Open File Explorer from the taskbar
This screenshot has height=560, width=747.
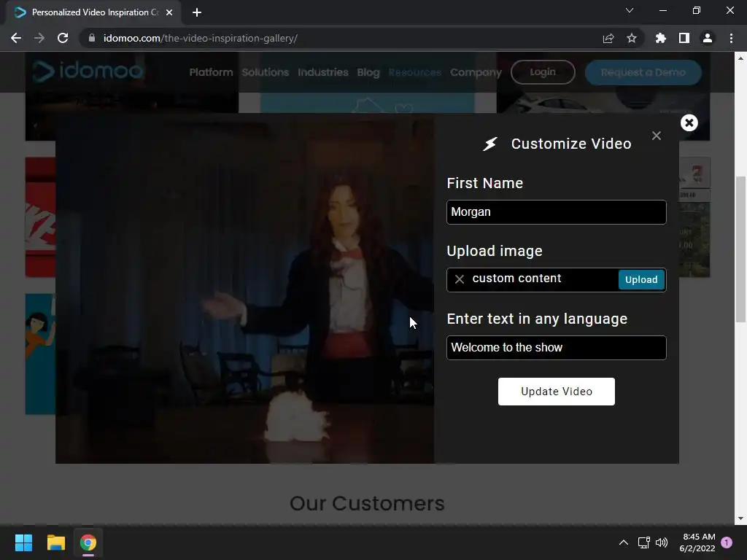coord(55,542)
